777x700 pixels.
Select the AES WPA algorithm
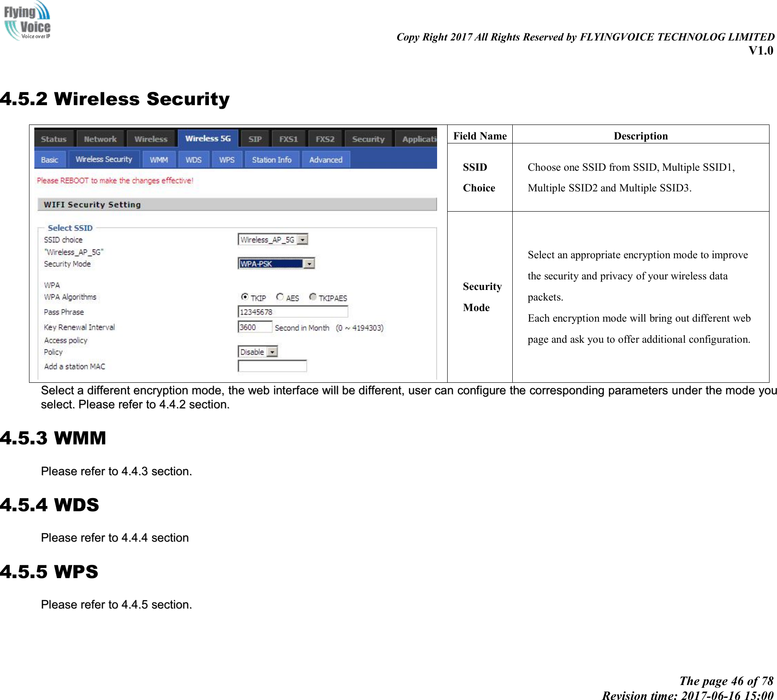[x=280, y=297]
